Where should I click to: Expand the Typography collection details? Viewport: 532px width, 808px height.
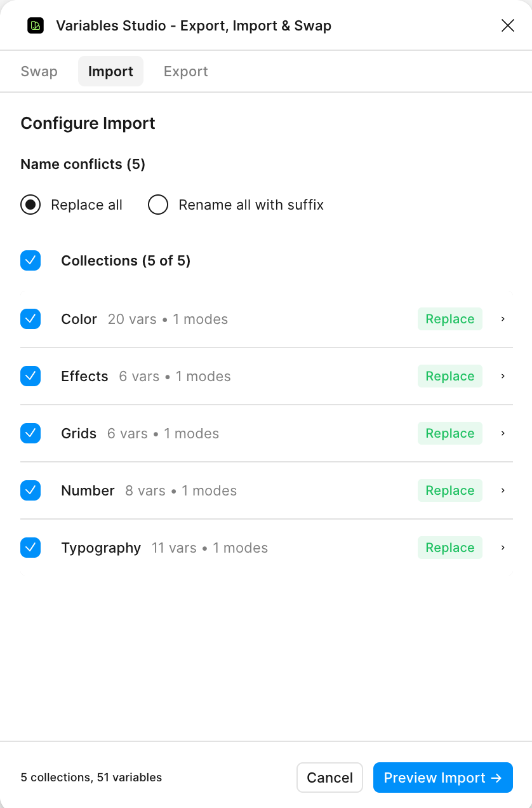pos(502,548)
